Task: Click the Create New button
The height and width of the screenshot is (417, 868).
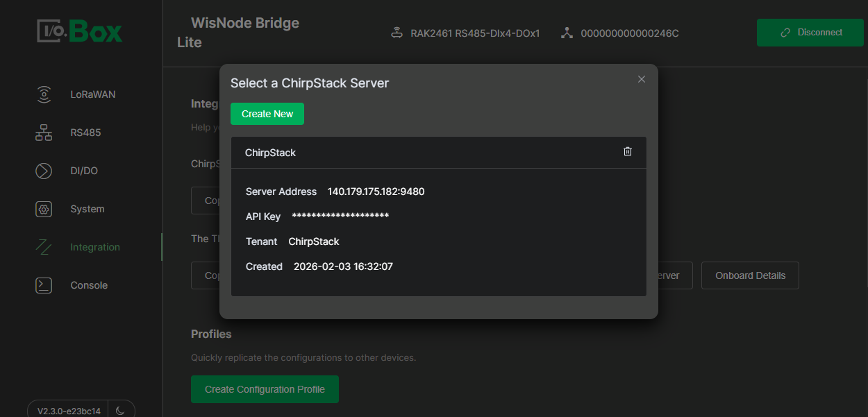Action: [267, 113]
